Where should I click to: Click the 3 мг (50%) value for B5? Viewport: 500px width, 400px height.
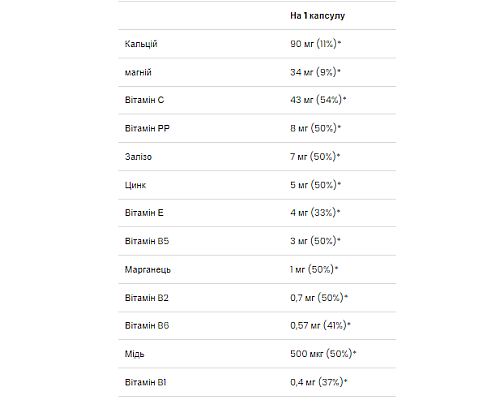click(315, 241)
